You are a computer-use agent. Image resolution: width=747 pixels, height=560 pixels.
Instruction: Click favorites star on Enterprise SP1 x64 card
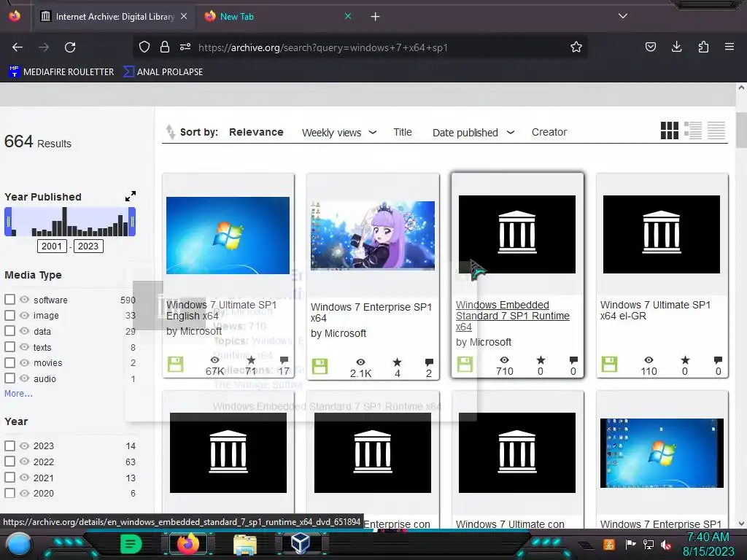(x=397, y=362)
